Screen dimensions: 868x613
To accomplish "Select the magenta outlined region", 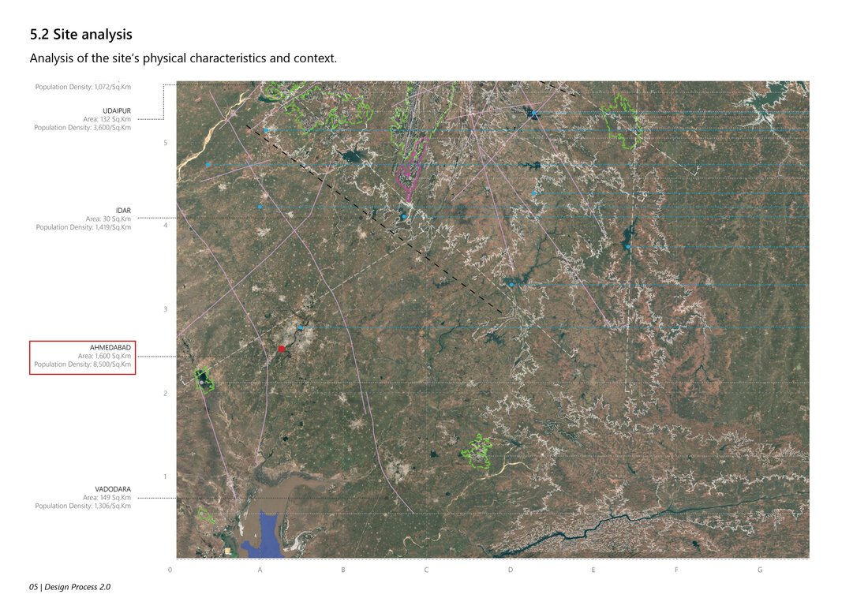I will click(411, 167).
